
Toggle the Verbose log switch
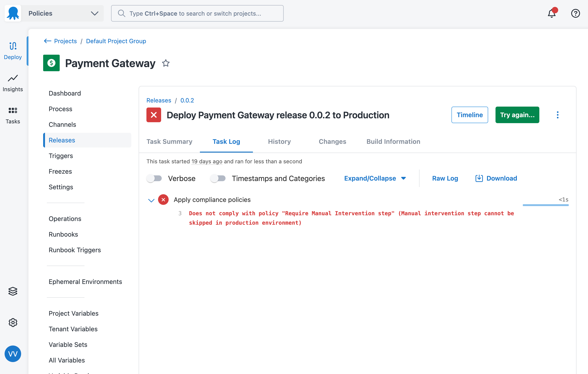coord(154,178)
